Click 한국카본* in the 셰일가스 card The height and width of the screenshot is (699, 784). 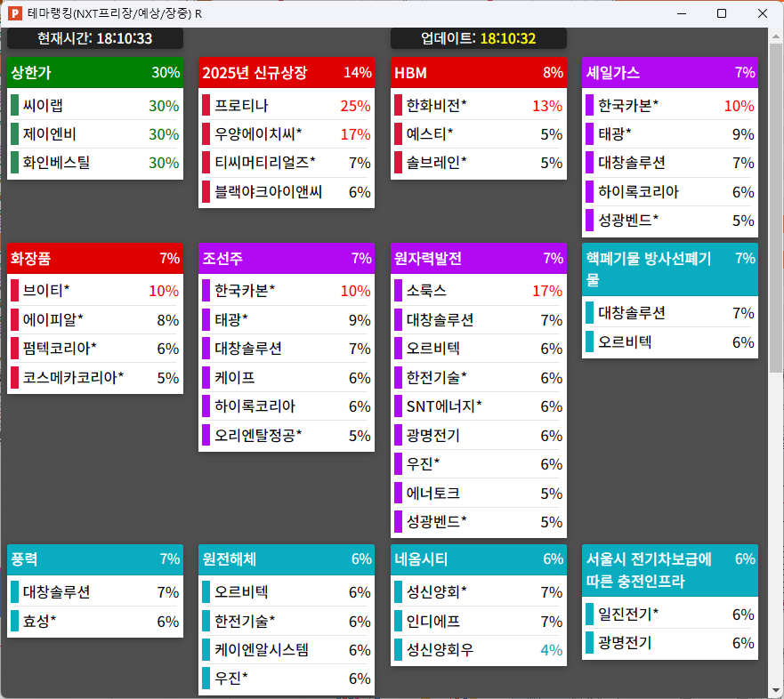[670, 106]
